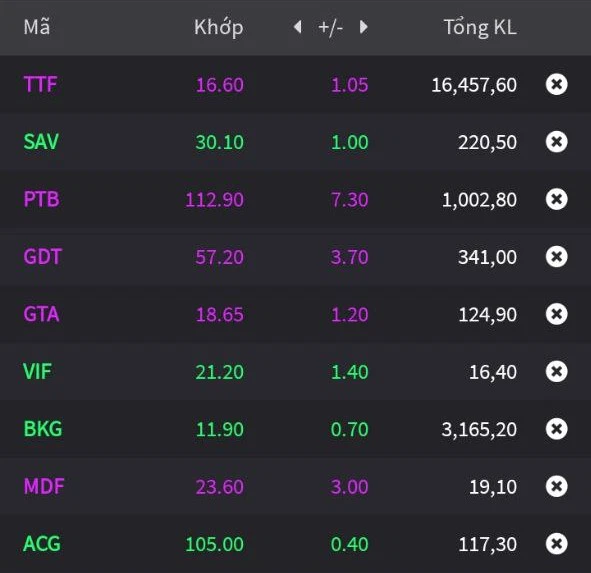Remove TTF from the watchlist

pos(556,84)
